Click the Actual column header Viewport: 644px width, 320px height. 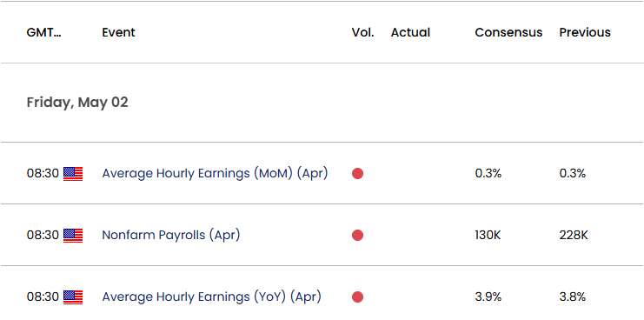coord(410,32)
